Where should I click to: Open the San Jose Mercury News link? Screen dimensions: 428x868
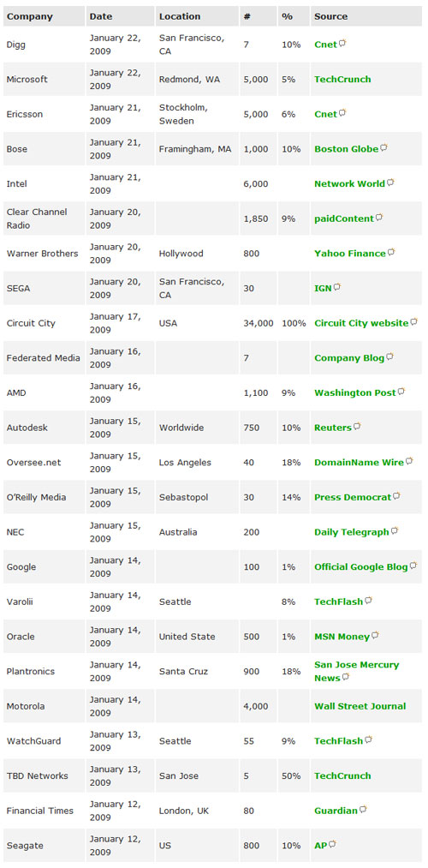tap(357, 671)
